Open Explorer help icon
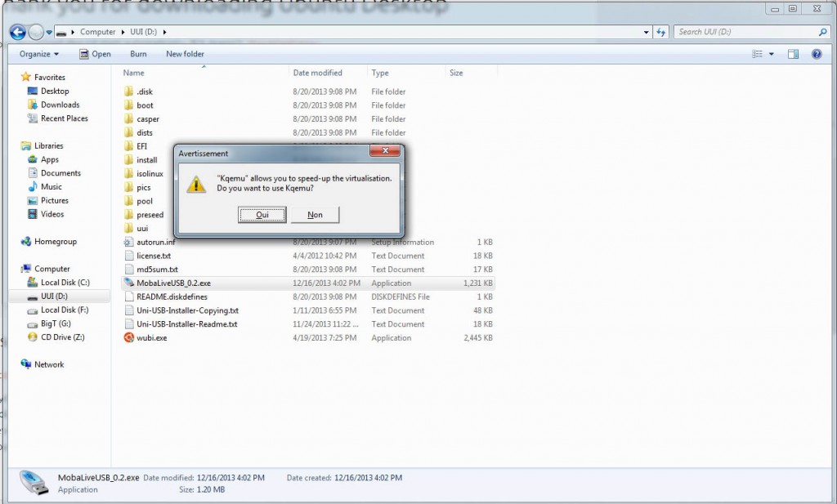 pyautogui.click(x=817, y=54)
